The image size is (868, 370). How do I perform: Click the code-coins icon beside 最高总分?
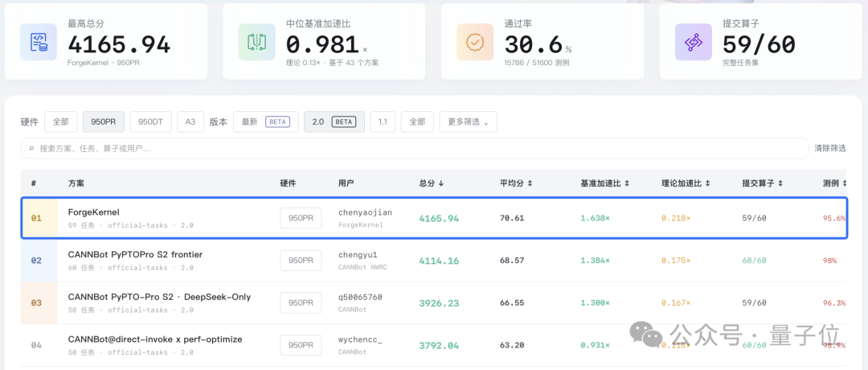click(x=39, y=42)
